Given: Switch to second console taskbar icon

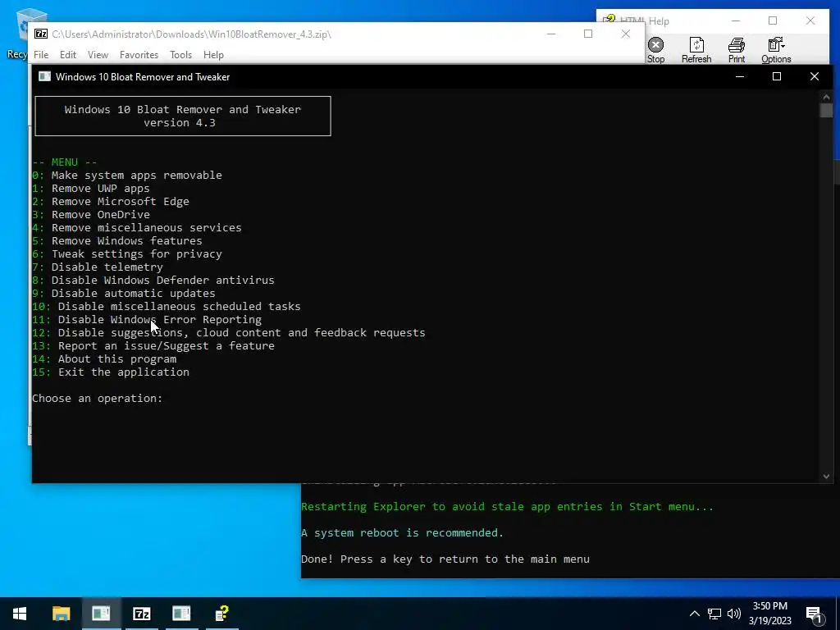Looking at the screenshot, I should (x=181, y=614).
